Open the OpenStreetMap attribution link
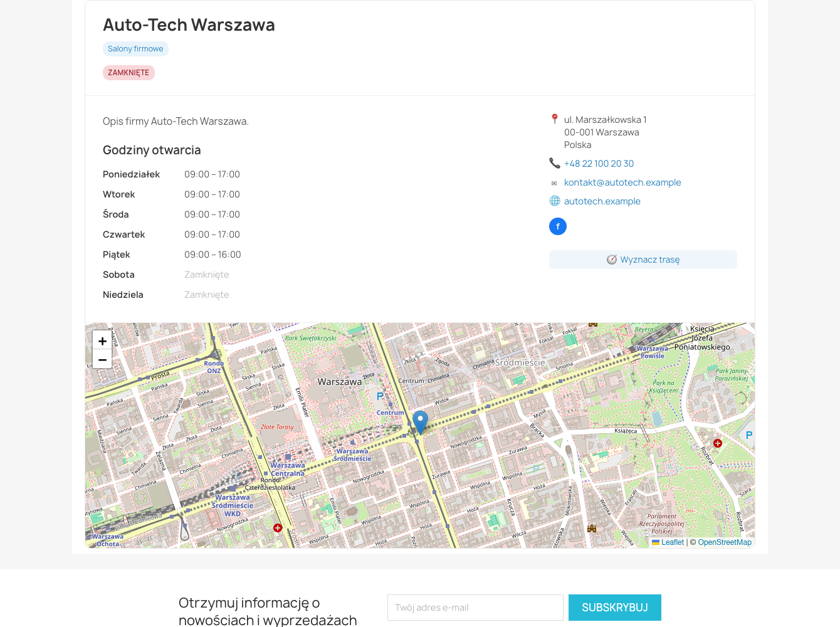 click(725, 542)
